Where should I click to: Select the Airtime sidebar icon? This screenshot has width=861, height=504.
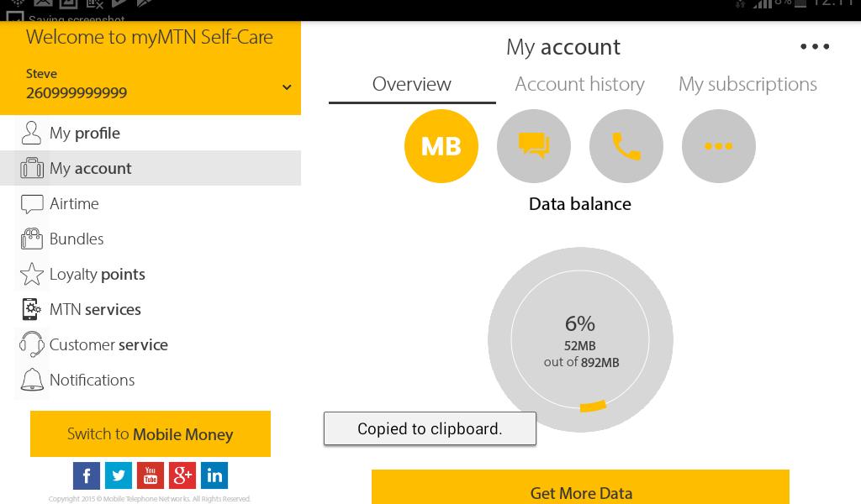pyautogui.click(x=32, y=203)
